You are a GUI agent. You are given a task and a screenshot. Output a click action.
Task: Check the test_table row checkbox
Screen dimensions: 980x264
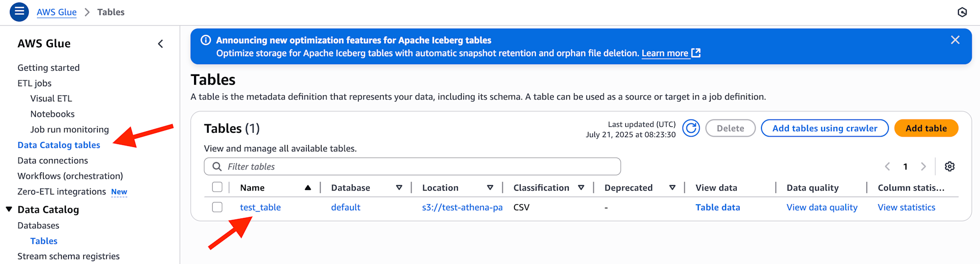click(217, 207)
